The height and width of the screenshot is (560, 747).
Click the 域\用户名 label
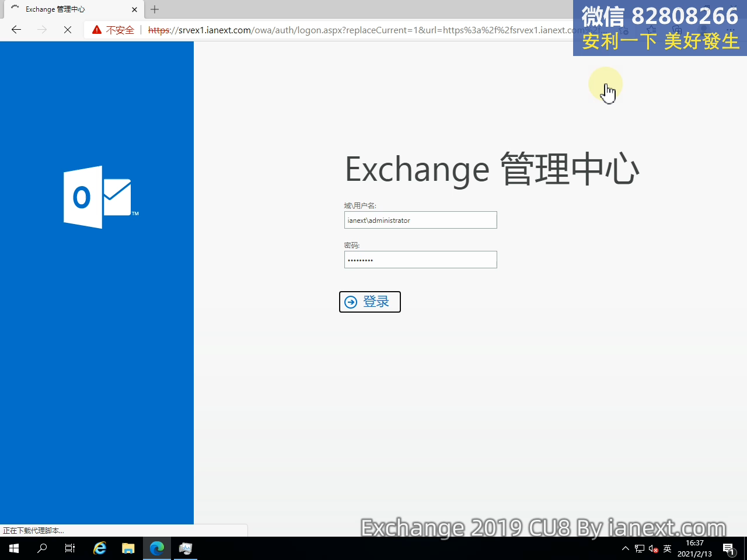[x=360, y=205]
